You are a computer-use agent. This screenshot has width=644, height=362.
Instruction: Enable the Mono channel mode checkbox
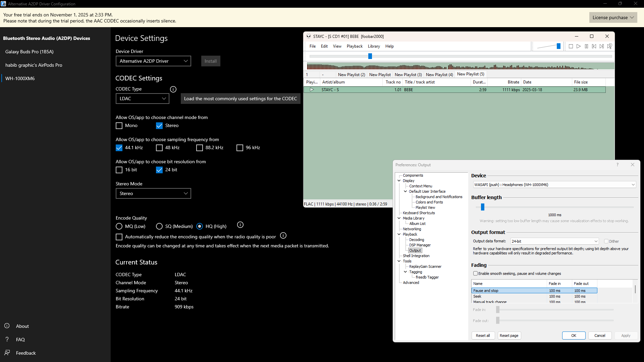coord(119,126)
